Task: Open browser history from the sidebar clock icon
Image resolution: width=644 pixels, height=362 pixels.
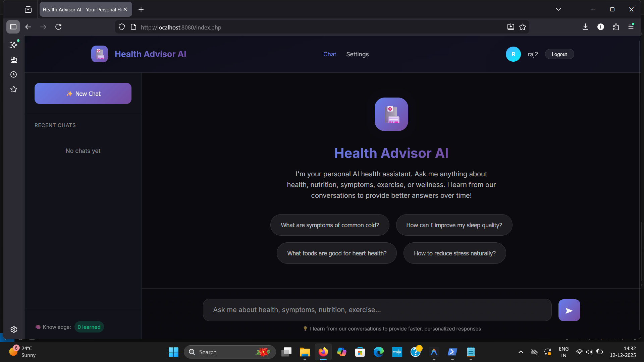Action: coord(14,74)
